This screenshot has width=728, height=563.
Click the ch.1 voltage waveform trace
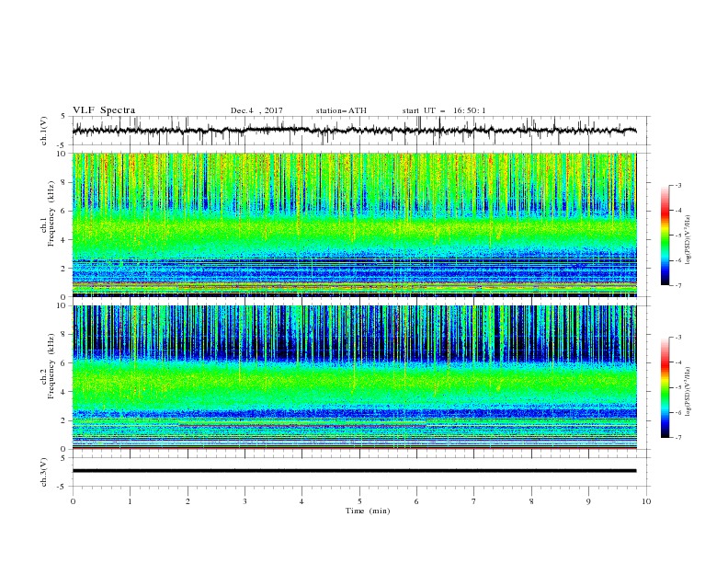click(354, 131)
